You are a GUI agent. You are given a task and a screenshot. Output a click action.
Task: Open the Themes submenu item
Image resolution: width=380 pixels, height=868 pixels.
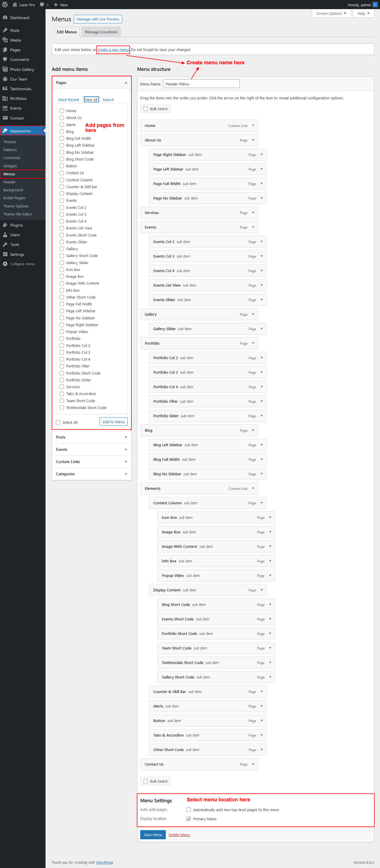click(x=10, y=142)
